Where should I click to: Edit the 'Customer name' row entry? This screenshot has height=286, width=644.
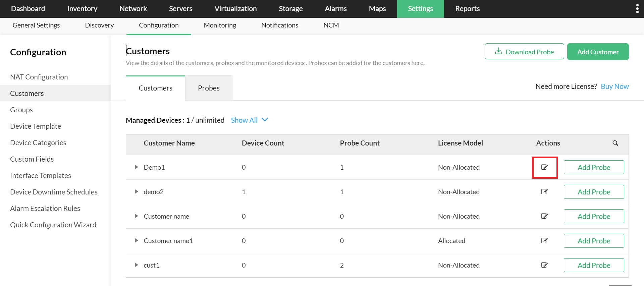pyautogui.click(x=544, y=216)
